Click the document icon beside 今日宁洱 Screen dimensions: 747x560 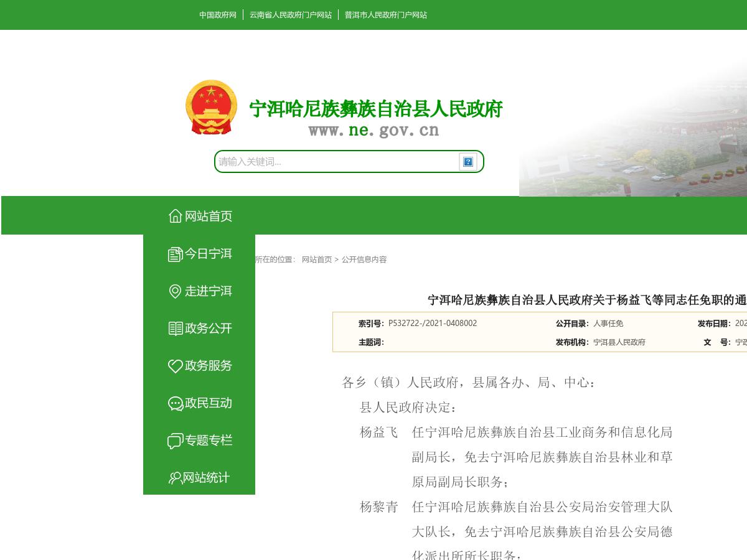[176, 254]
